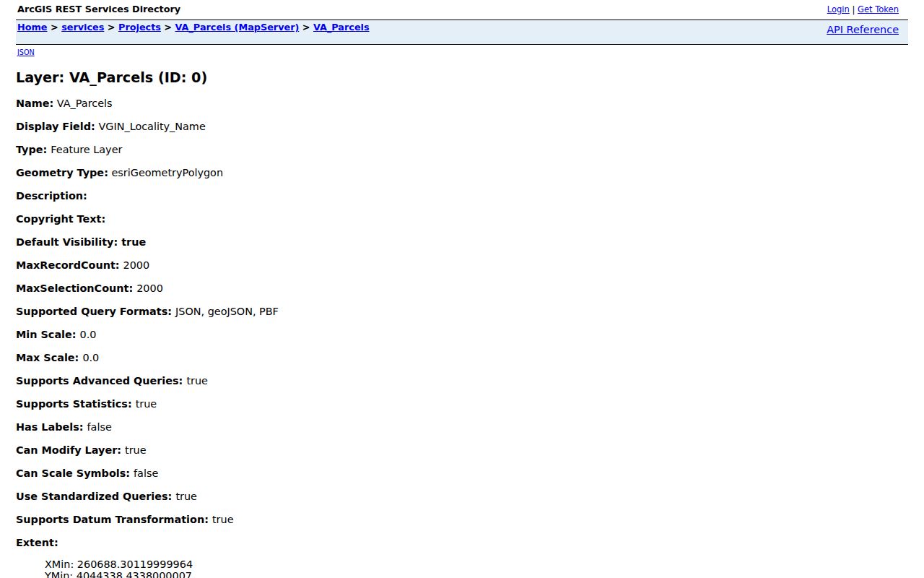
Task: Open VA_Parcels (MapServer) breadcrumb link
Action: click(237, 27)
